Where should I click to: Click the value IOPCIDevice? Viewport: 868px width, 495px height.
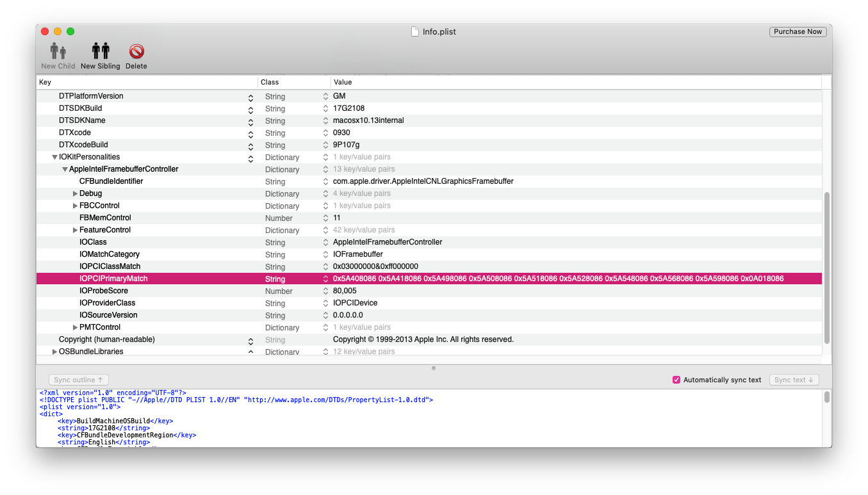click(355, 303)
